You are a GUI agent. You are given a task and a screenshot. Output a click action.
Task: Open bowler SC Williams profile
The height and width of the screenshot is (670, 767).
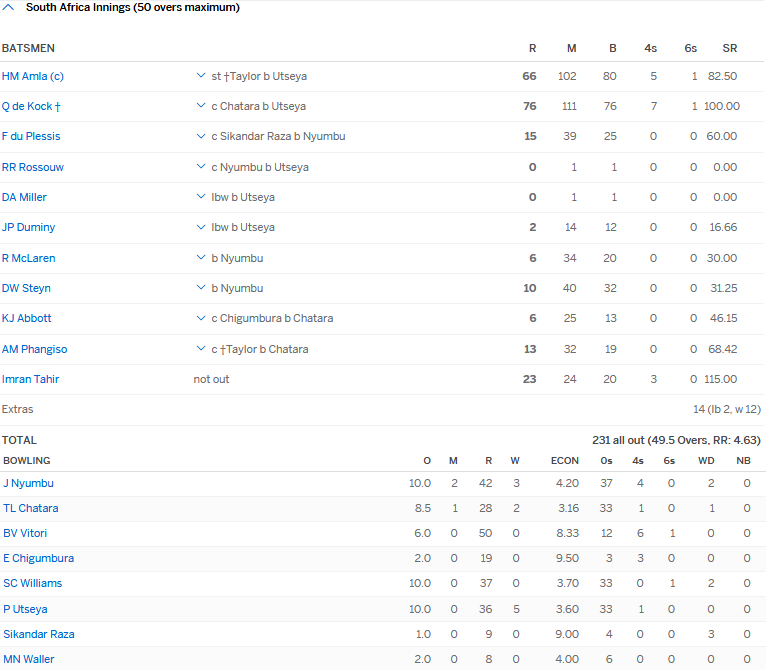tap(32, 583)
